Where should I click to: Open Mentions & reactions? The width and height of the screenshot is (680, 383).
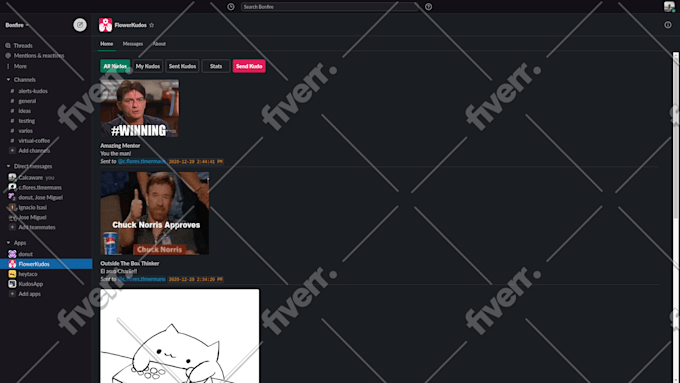[x=39, y=56]
